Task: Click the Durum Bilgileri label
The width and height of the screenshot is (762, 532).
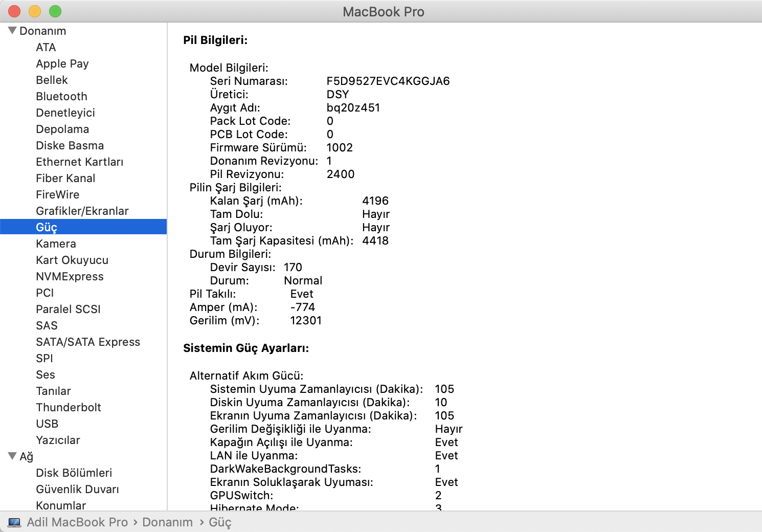Action: (x=230, y=254)
